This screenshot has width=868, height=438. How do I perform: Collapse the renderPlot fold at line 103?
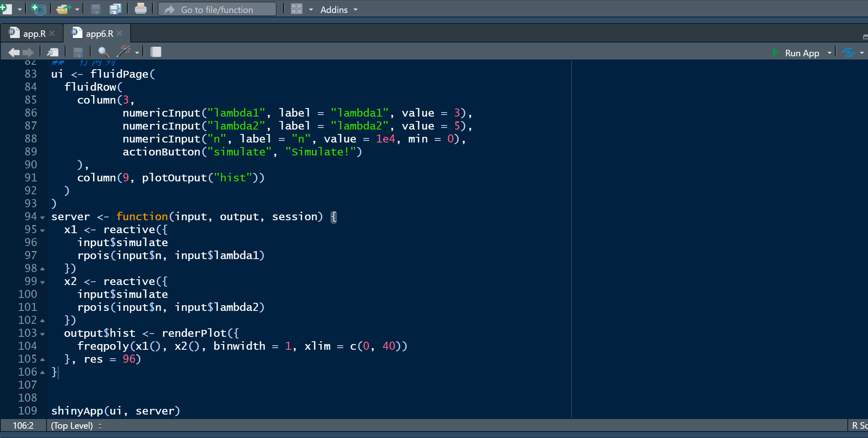coord(42,334)
